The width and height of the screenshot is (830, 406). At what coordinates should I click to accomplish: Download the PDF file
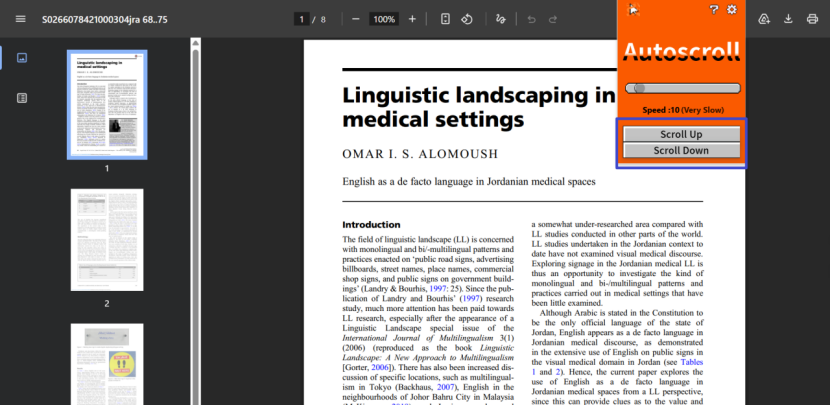(x=788, y=20)
